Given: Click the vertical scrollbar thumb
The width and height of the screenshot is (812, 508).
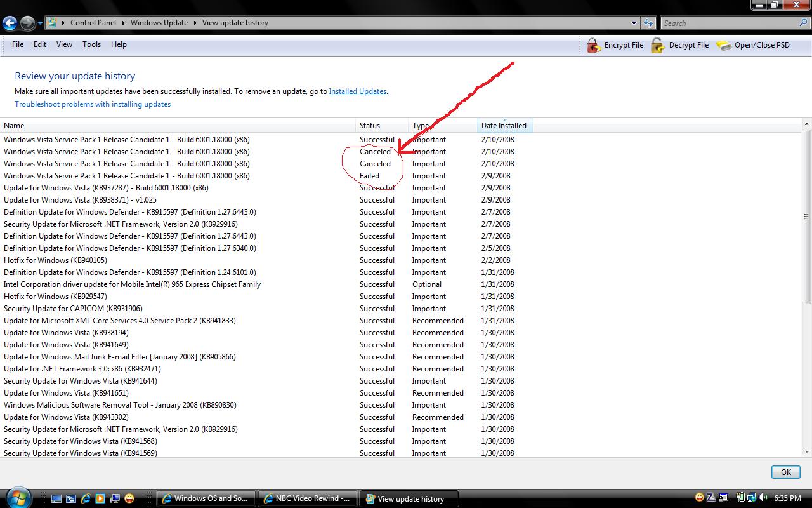Looking at the screenshot, I should (807, 217).
